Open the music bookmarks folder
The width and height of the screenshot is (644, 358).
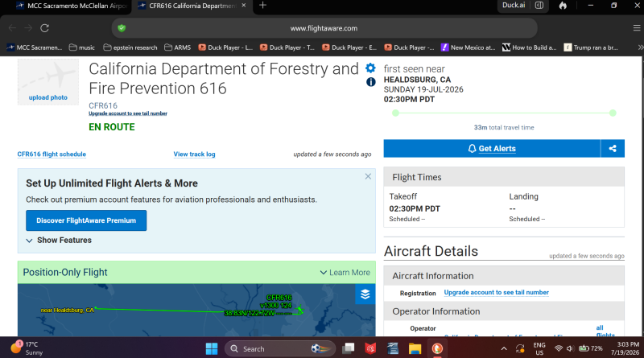click(x=82, y=47)
